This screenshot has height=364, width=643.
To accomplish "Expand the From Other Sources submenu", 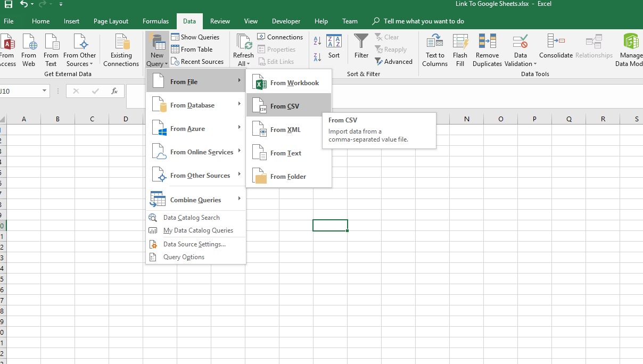I will 195,175.
